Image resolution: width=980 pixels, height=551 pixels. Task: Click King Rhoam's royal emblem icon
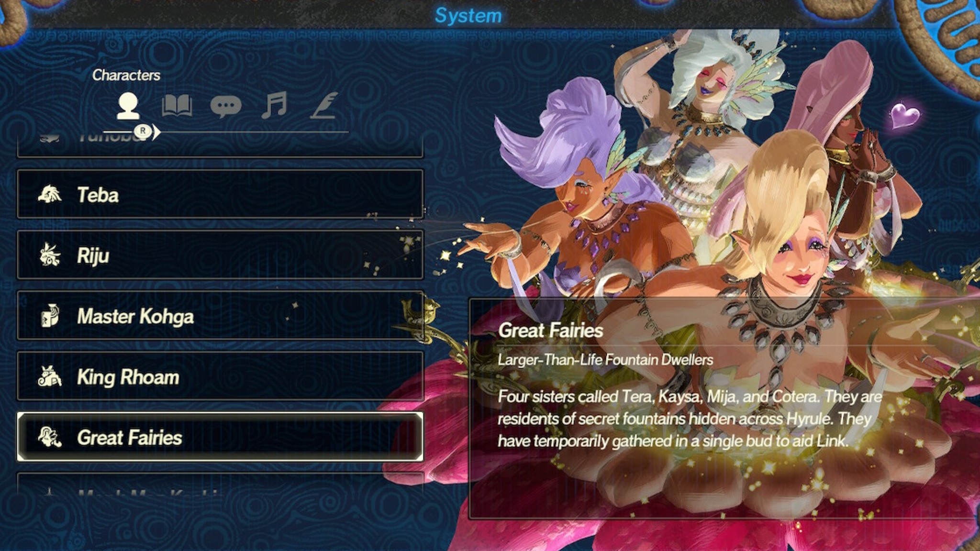click(x=50, y=376)
